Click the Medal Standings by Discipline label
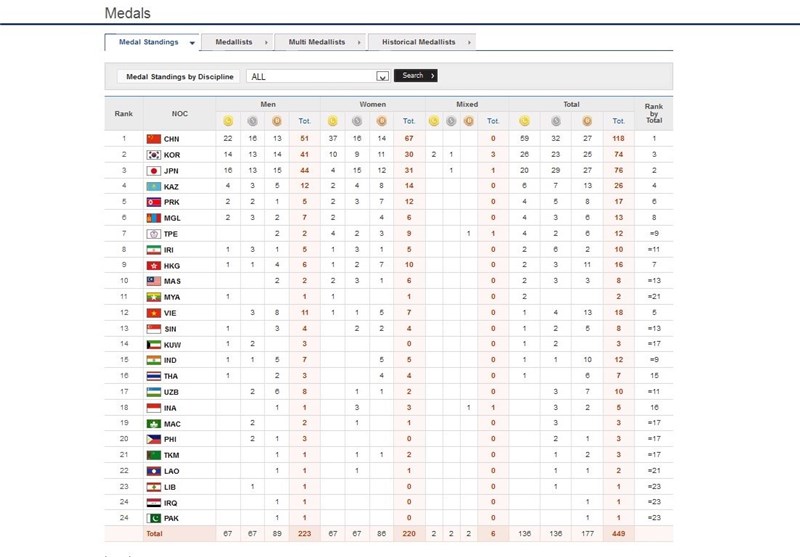Viewport: 800px width, 557px height. [176, 76]
